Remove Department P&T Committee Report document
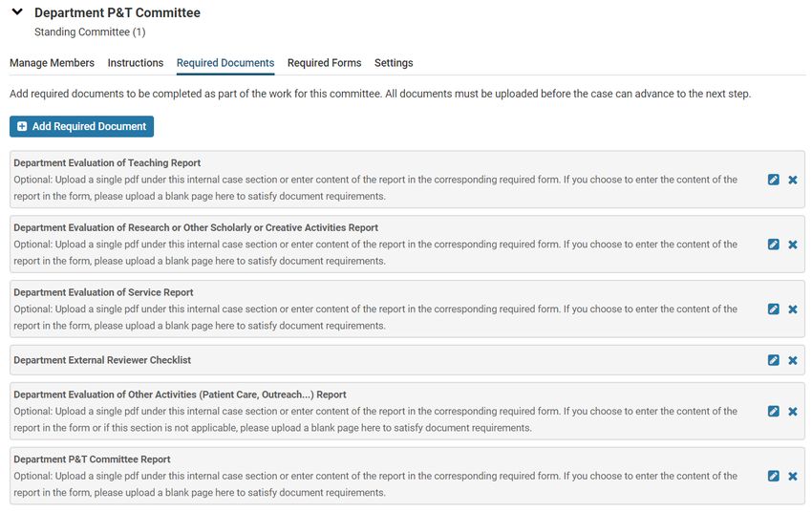812x512 pixels. point(792,476)
